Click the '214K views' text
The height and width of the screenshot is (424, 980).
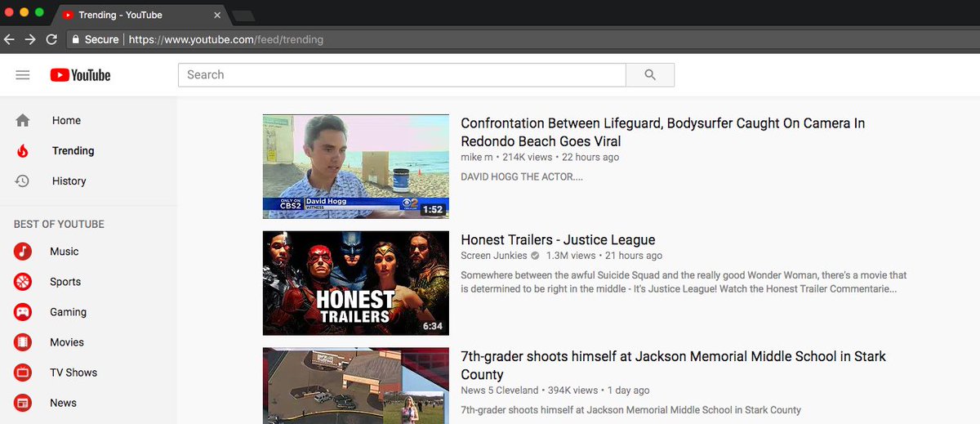point(528,157)
